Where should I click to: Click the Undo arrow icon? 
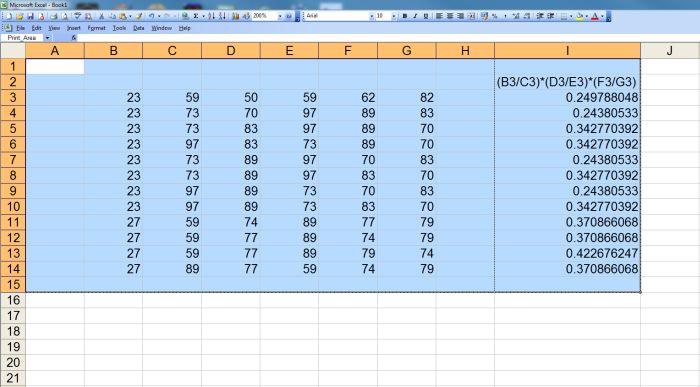tap(151, 16)
